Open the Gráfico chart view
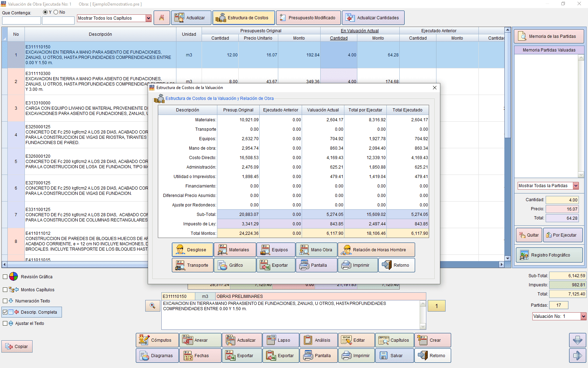This screenshot has height=368, width=588. click(235, 265)
